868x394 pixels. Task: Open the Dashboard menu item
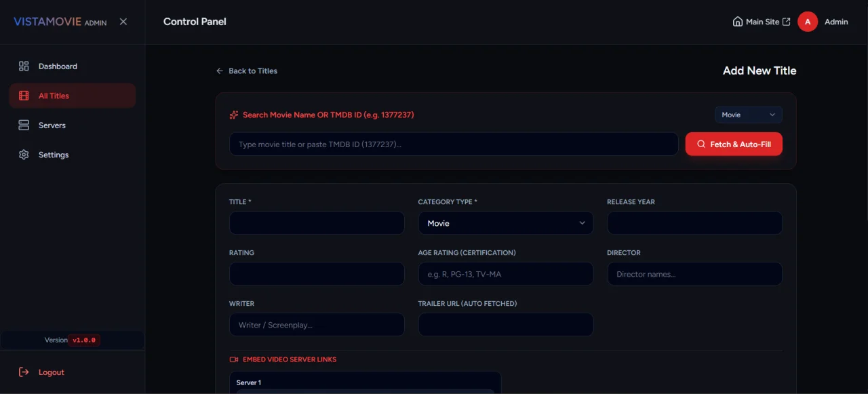point(73,66)
